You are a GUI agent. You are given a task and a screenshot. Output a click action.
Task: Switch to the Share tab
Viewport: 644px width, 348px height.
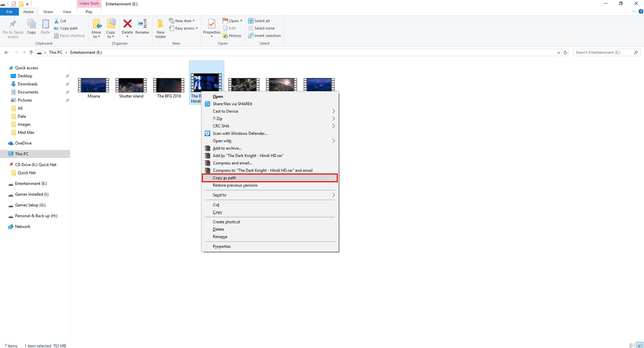(x=48, y=12)
